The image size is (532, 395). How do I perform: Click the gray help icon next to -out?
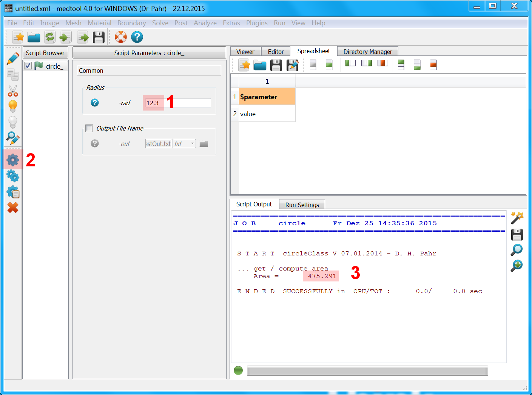[x=95, y=143]
